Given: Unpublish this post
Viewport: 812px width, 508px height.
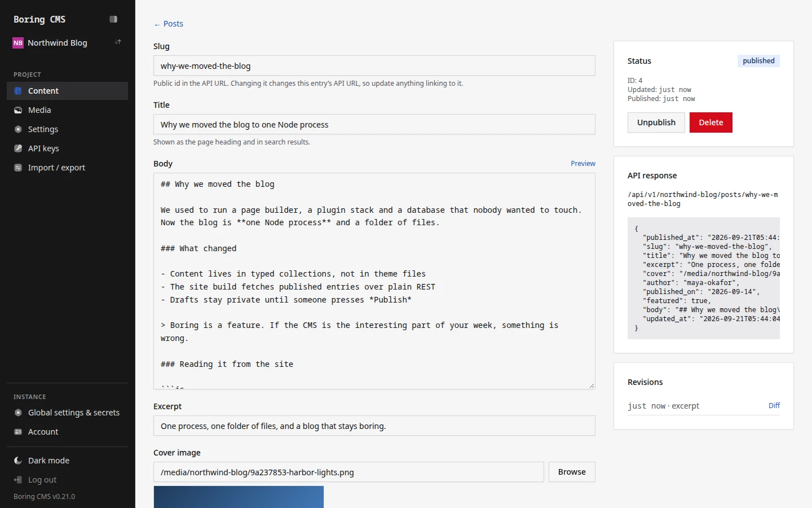Looking at the screenshot, I should (x=656, y=122).
